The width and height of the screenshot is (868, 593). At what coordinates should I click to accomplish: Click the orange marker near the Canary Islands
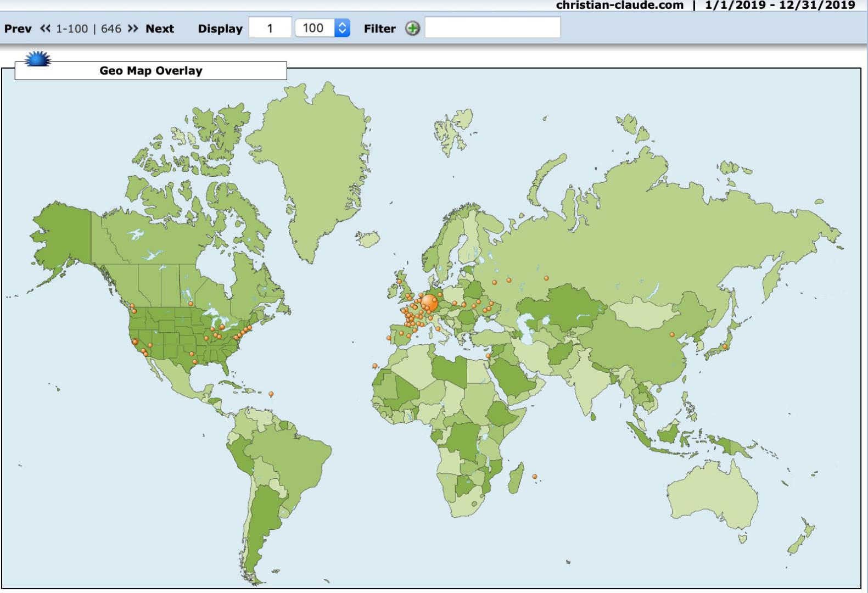[x=375, y=366]
